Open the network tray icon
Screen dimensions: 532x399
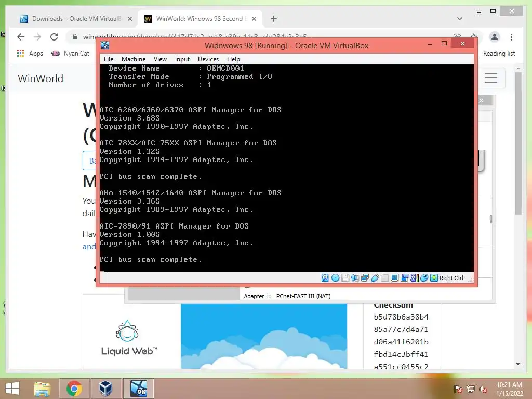click(471, 389)
